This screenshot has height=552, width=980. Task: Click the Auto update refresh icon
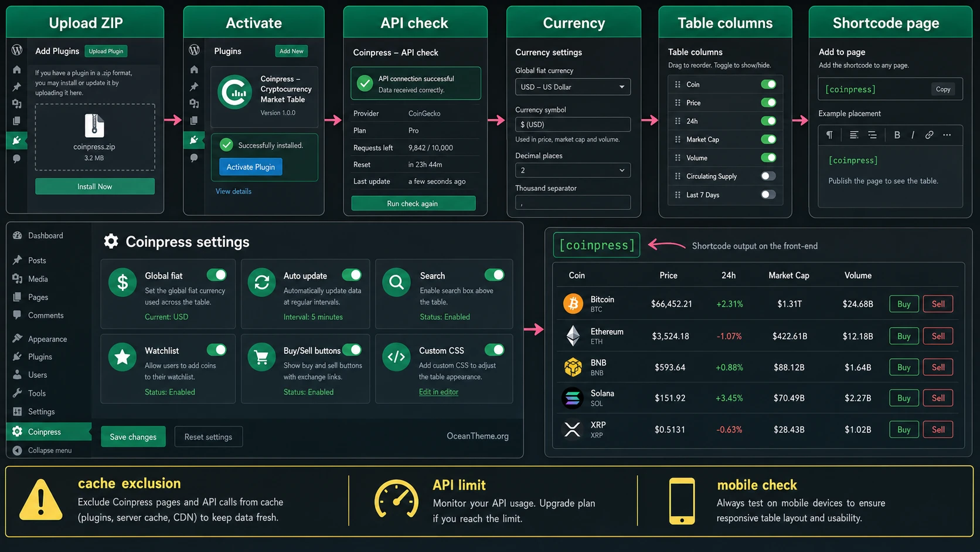tap(262, 282)
